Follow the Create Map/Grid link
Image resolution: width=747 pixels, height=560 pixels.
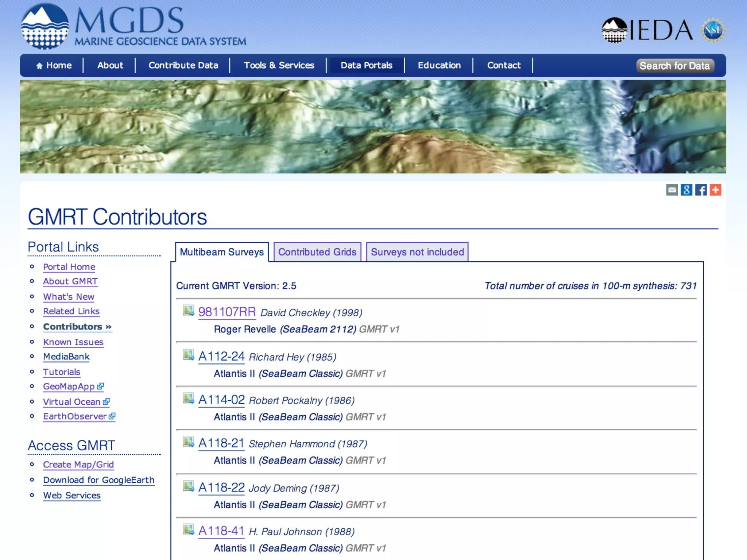click(78, 464)
